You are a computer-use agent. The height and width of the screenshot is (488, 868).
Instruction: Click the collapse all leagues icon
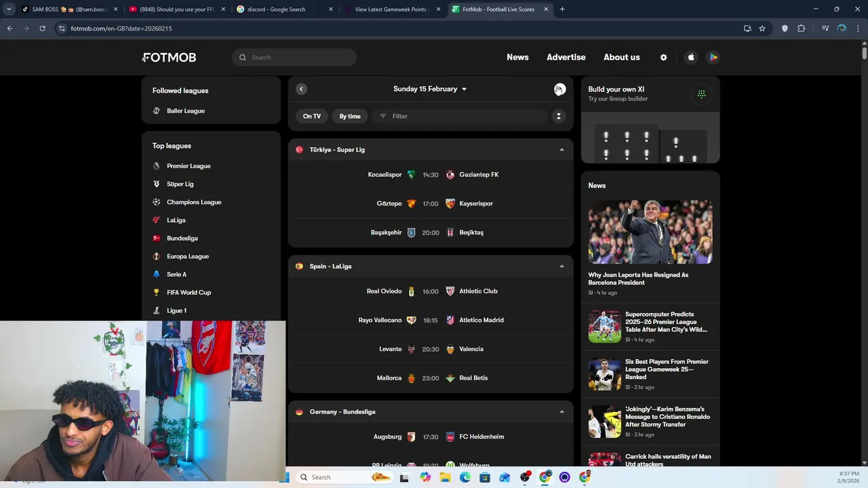point(559,116)
